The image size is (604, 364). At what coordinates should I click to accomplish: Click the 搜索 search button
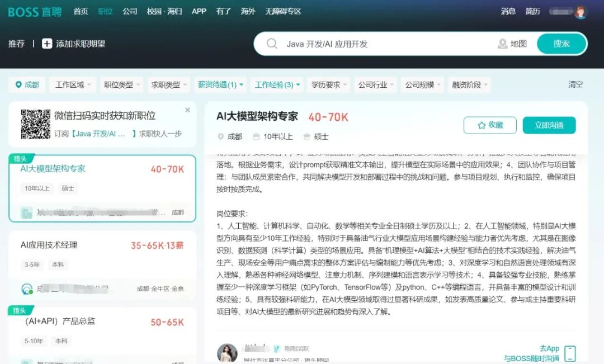[561, 44]
